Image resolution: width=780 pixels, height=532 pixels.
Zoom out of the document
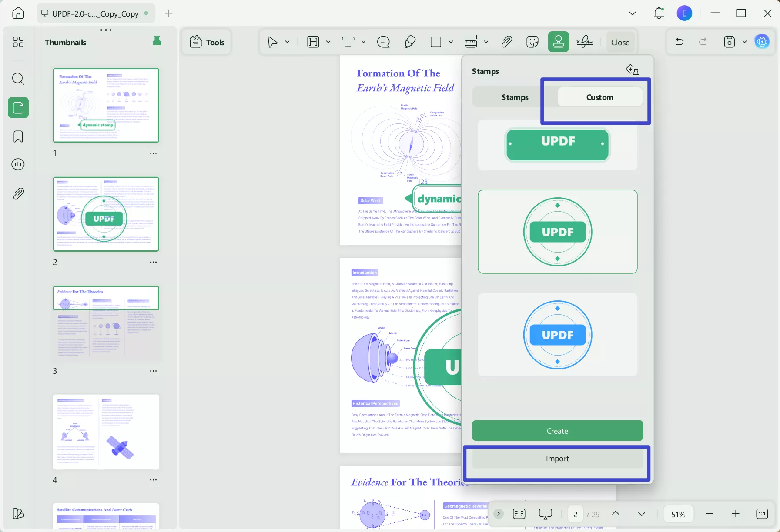[710, 514]
